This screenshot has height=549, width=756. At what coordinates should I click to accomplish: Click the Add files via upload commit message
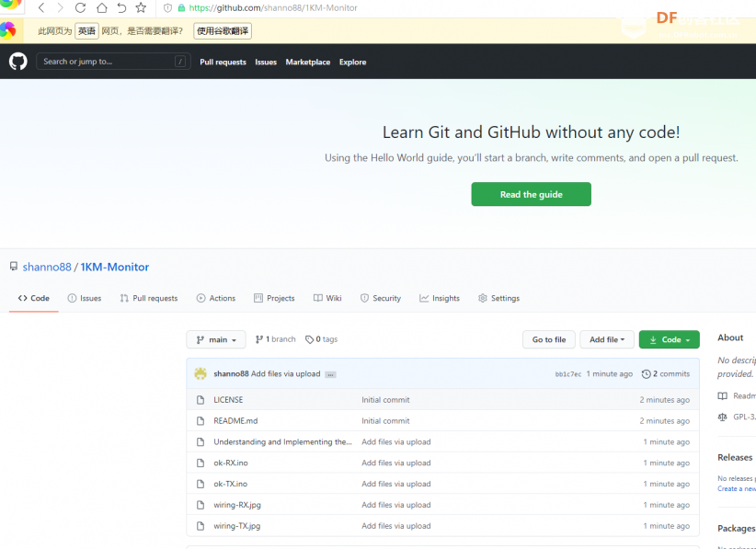click(285, 373)
